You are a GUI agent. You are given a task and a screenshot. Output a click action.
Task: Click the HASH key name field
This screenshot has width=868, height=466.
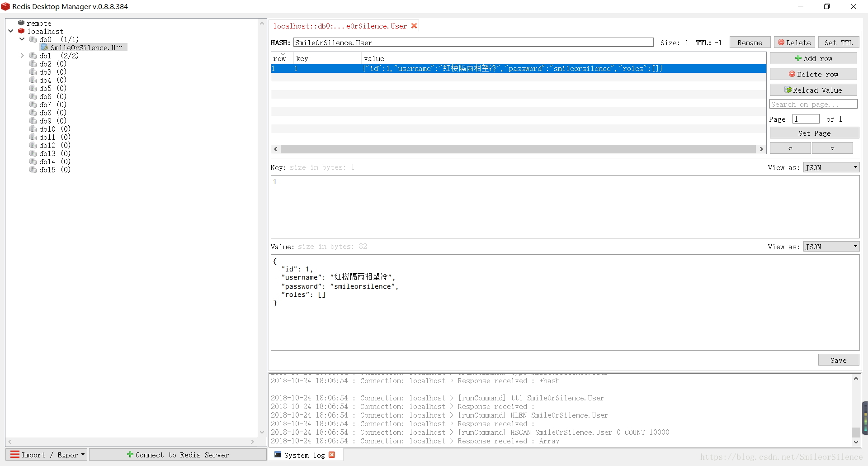click(x=473, y=43)
